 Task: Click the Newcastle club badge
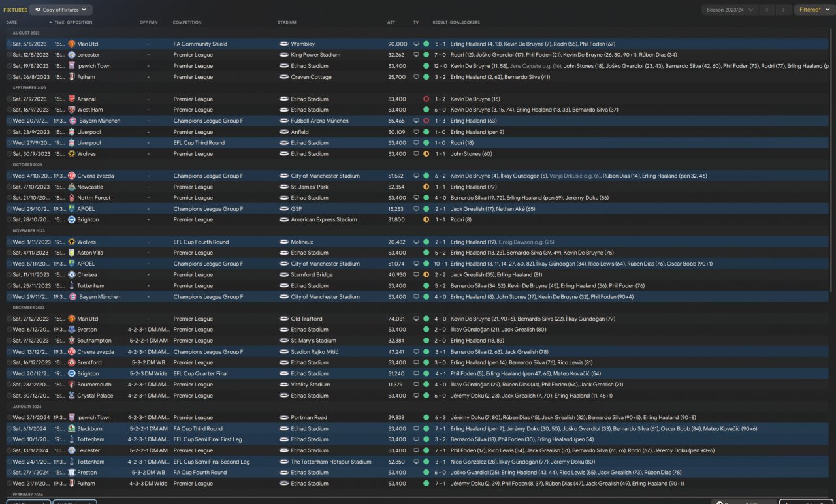72,187
